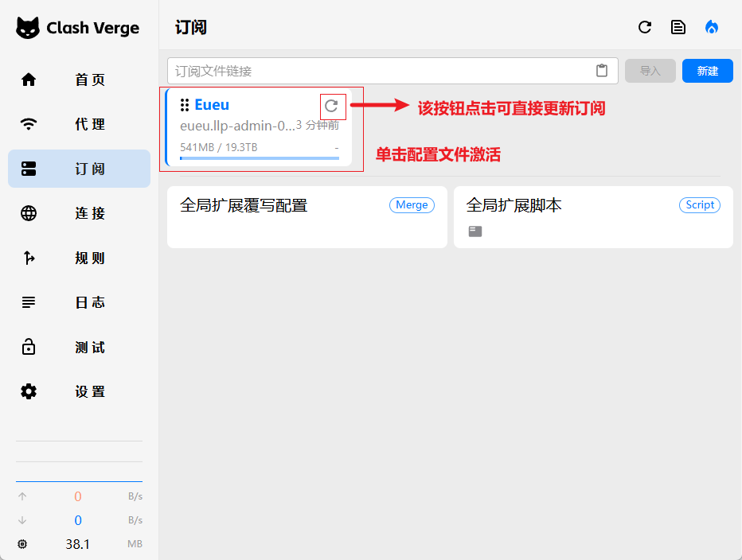Open the 设置 settings page

[x=79, y=391]
